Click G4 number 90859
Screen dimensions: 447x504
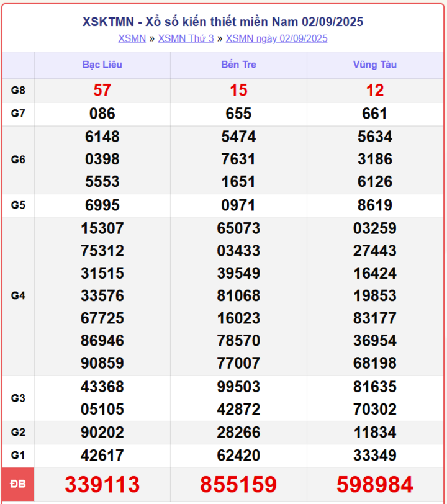(102, 364)
